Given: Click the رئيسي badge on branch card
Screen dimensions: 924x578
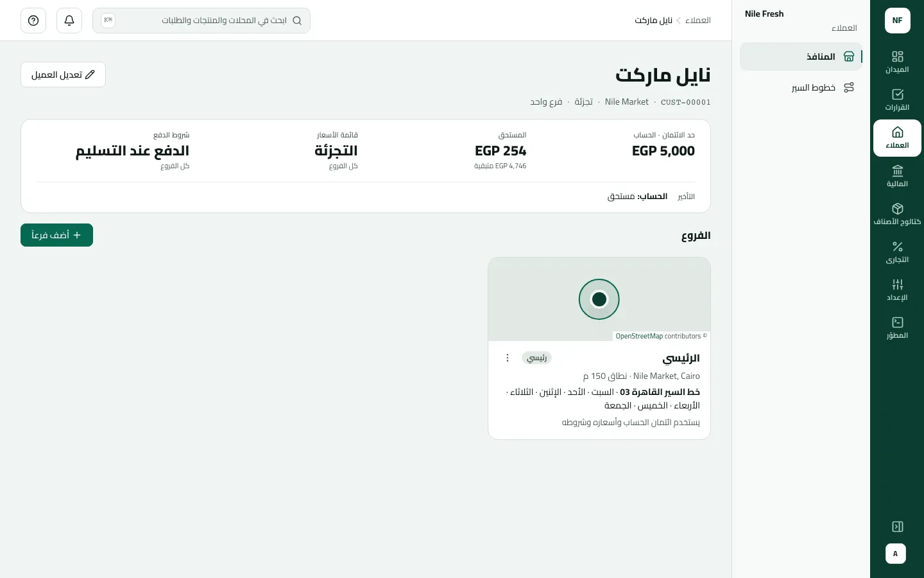Looking at the screenshot, I should [536, 358].
